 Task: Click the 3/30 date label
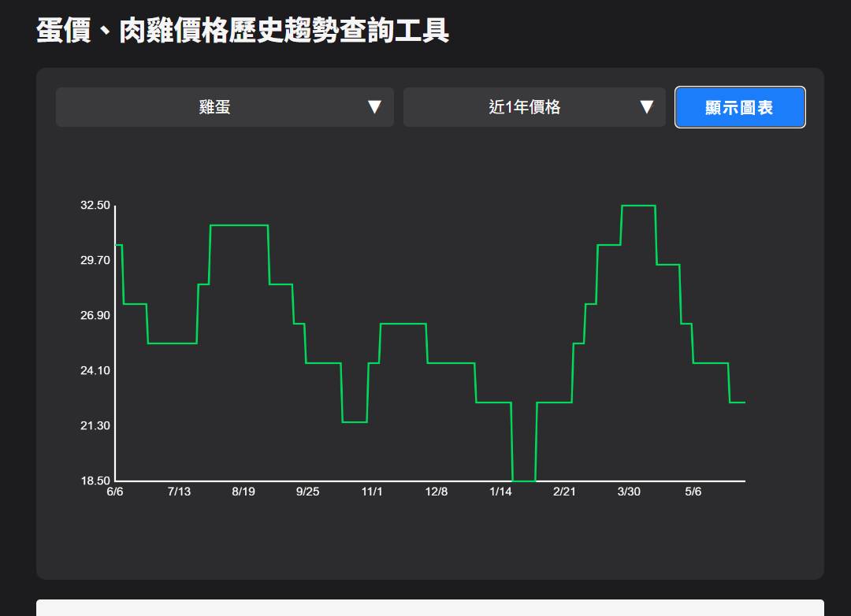(x=629, y=492)
